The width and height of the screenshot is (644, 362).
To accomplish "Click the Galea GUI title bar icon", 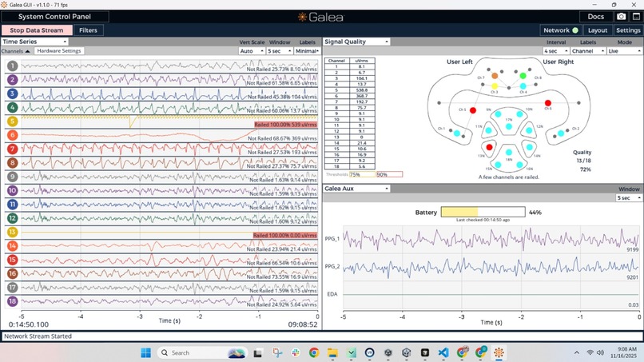I will pyautogui.click(x=4, y=5).
